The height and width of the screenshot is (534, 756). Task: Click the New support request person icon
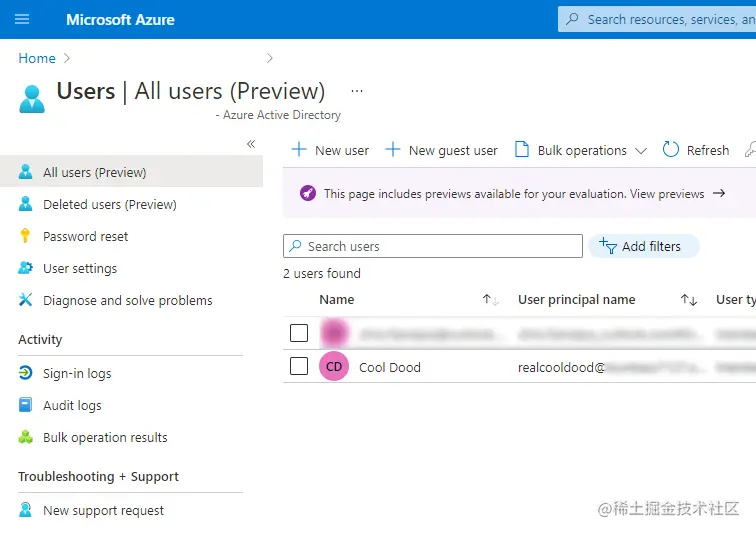pyautogui.click(x=25, y=510)
